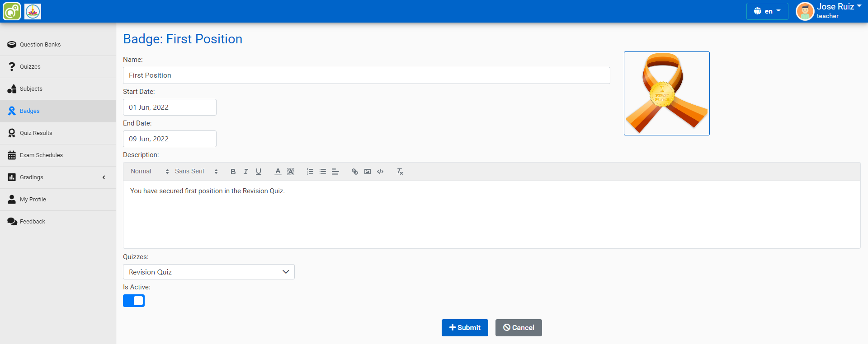This screenshot has width=868, height=344.
Task: Open the Quizzes dropdown showing Revision Quiz
Action: coord(208,272)
